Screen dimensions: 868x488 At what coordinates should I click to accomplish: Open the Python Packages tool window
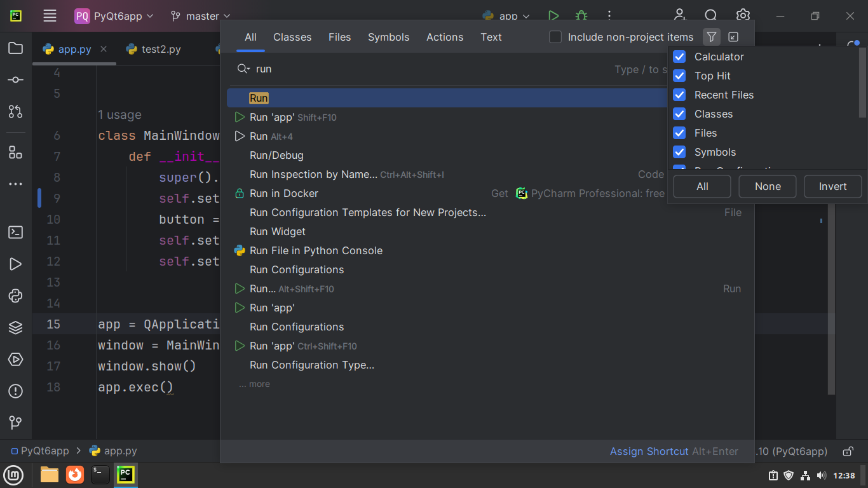pos(16,328)
